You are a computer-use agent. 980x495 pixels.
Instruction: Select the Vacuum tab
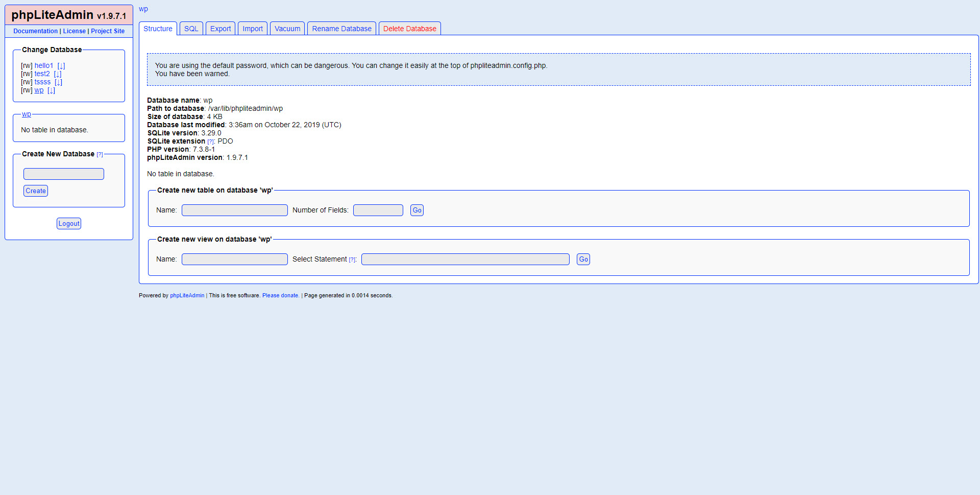(287, 29)
